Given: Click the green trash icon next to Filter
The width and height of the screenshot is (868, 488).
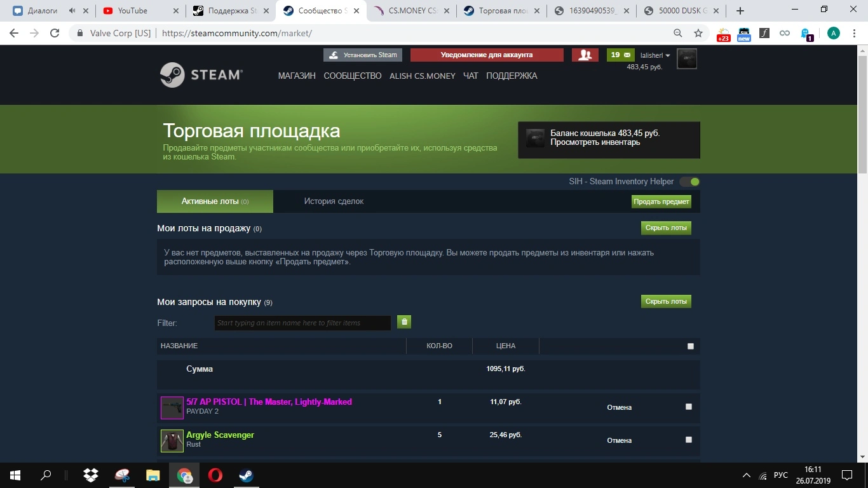Looking at the screenshot, I should [x=404, y=322].
